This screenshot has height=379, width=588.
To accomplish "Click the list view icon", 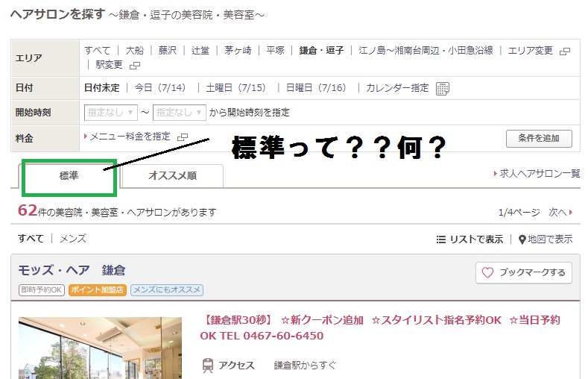I will pyautogui.click(x=441, y=239).
